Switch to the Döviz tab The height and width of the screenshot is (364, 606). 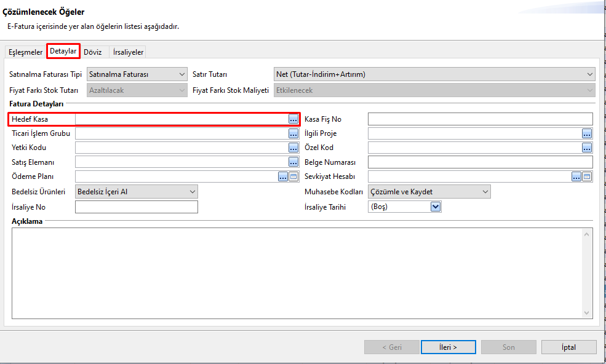tap(92, 52)
